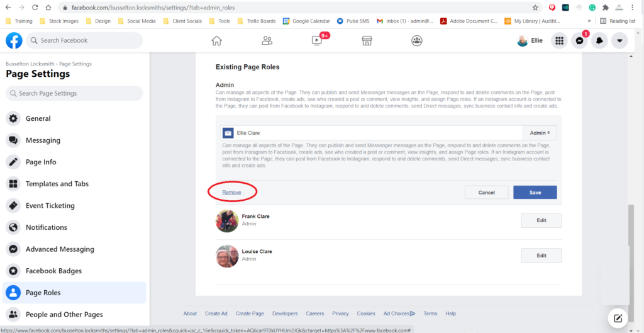
Task: Open the Admin role dropdown for Ellie Clare
Action: (540, 133)
